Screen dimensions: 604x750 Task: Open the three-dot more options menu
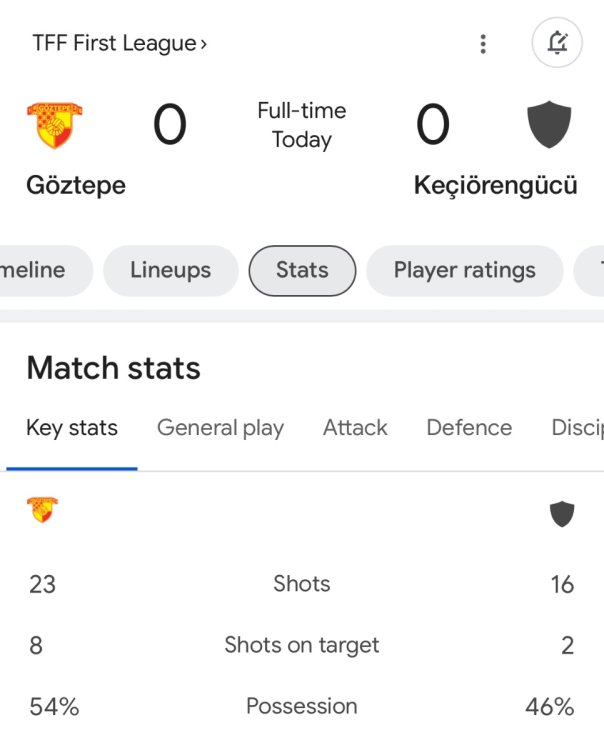[x=483, y=44]
